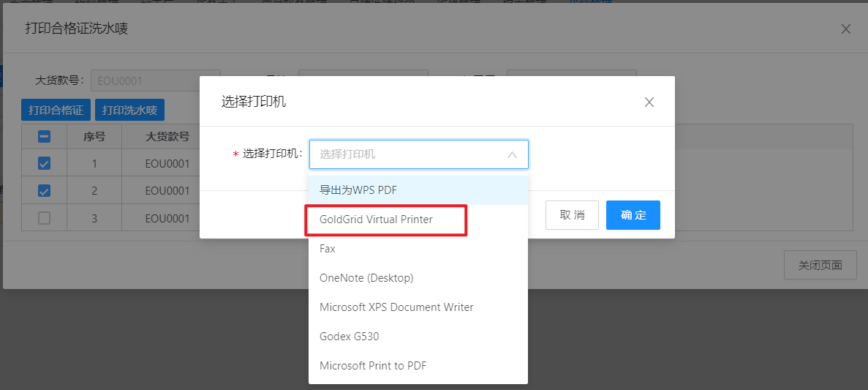Click the 取消 cancel button
Image resolution: width=868 pixels, height=390 pixels.
[x=572, y=215]
